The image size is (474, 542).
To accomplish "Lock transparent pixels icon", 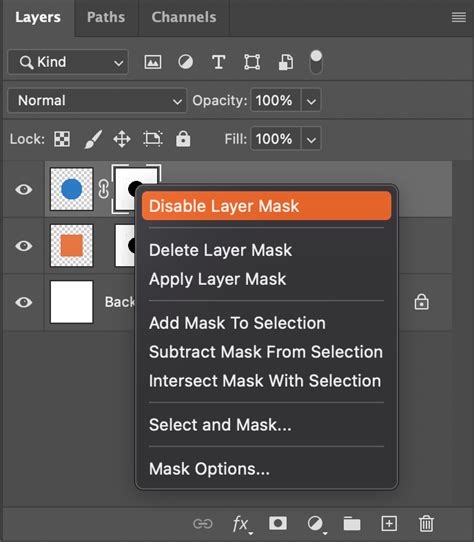I will coord(62,139).
